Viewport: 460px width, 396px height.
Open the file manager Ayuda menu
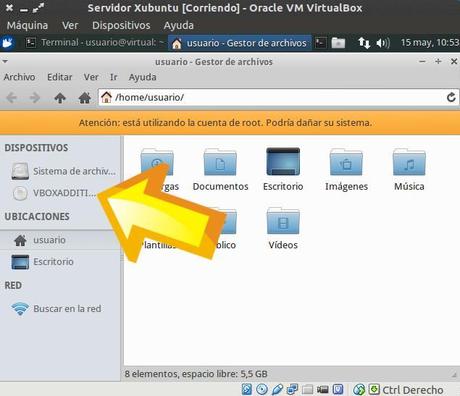143,77
